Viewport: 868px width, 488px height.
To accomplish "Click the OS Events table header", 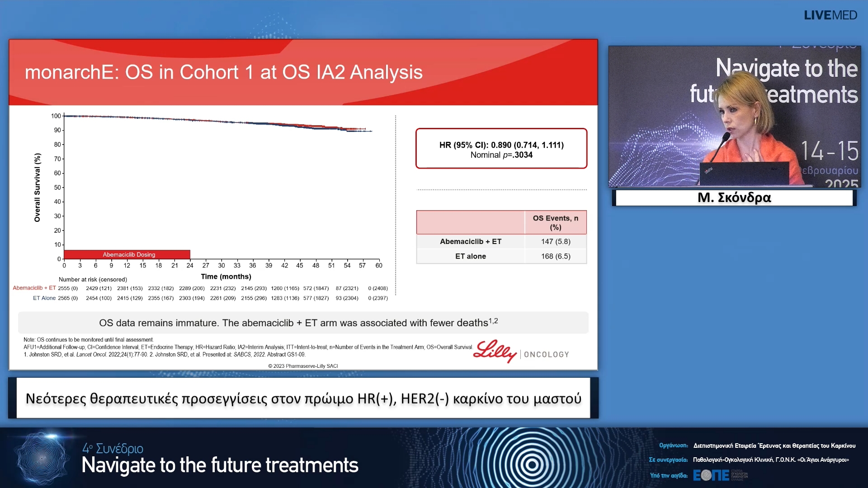I will (555, 222).
